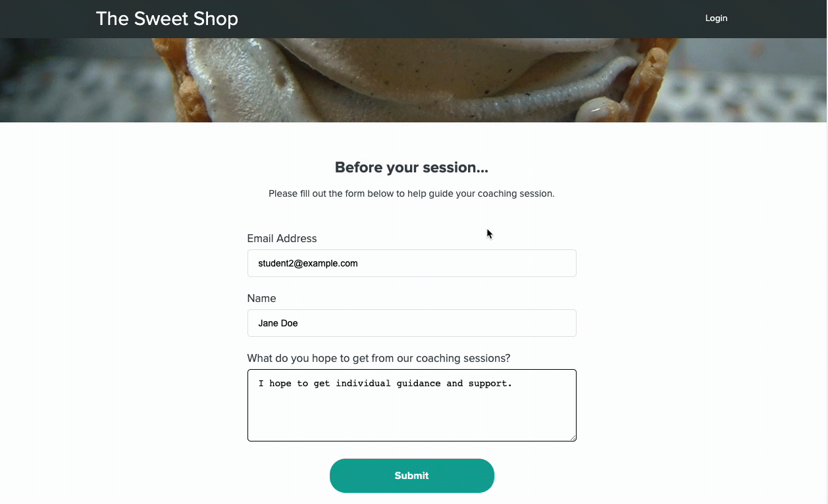Viewport: 828px width, 504px height.
Task: Click the ice cream banner image
Action: 413,80
